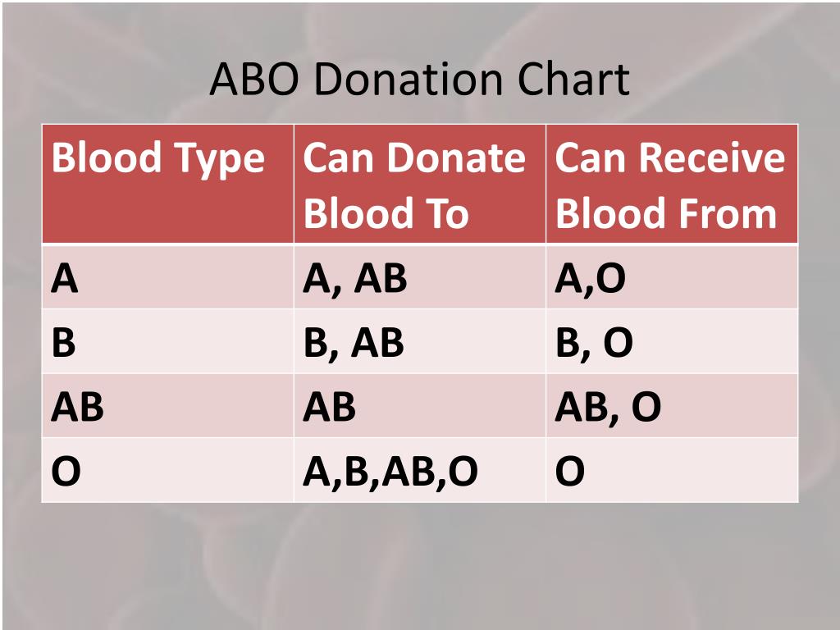The width and height of the screenshot is (840, 630).
Task: Click O row's receive-from cell
Action: [x=672, y=470]
